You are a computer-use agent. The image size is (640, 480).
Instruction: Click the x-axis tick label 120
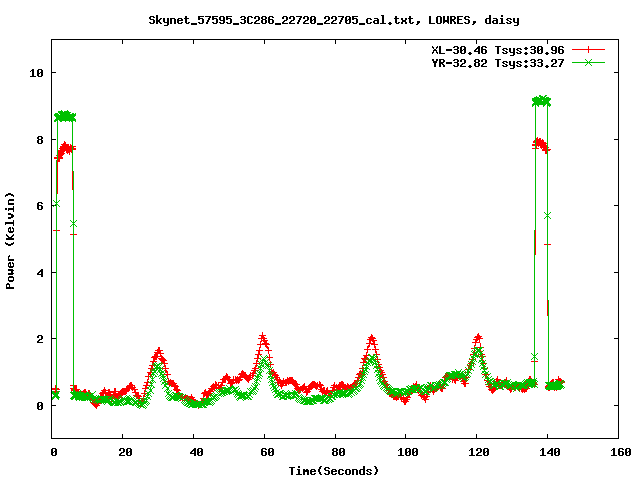point(479,452)
